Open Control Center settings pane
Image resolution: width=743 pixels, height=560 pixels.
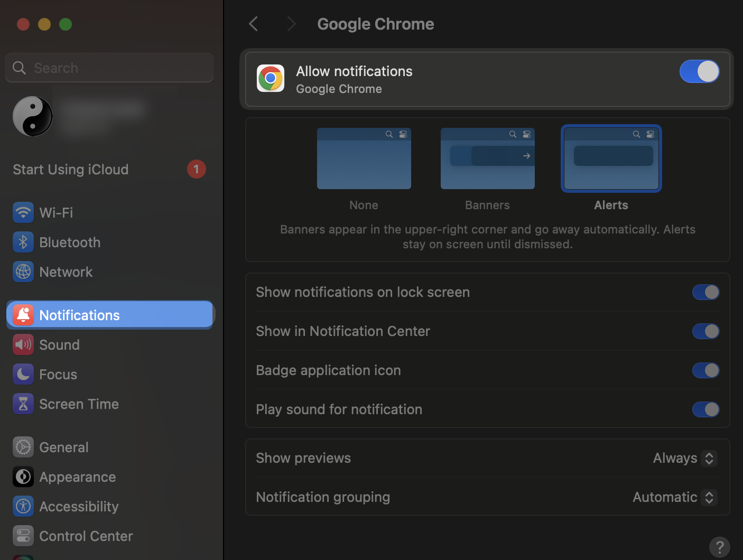(110, 536)
